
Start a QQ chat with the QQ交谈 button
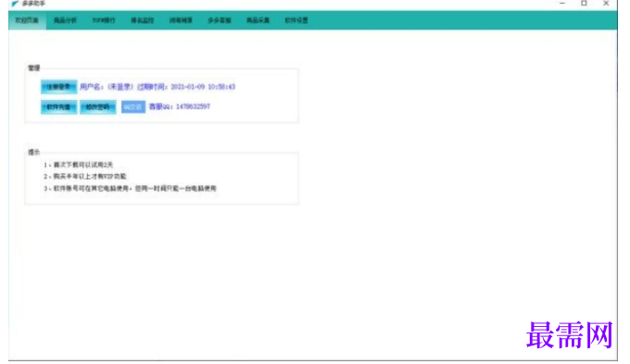pos(133,107)
